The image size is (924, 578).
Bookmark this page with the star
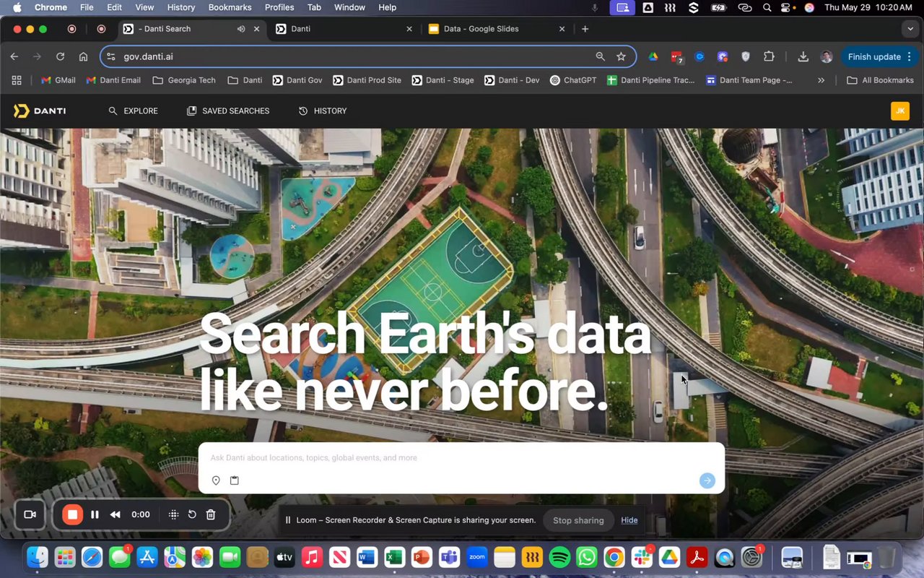(x=621, y=56)
